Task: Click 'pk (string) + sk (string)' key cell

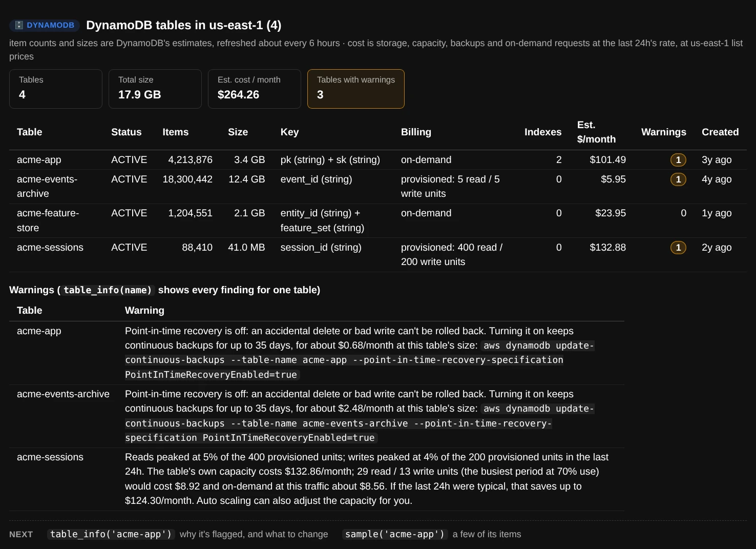Action: tap(330, 160)
